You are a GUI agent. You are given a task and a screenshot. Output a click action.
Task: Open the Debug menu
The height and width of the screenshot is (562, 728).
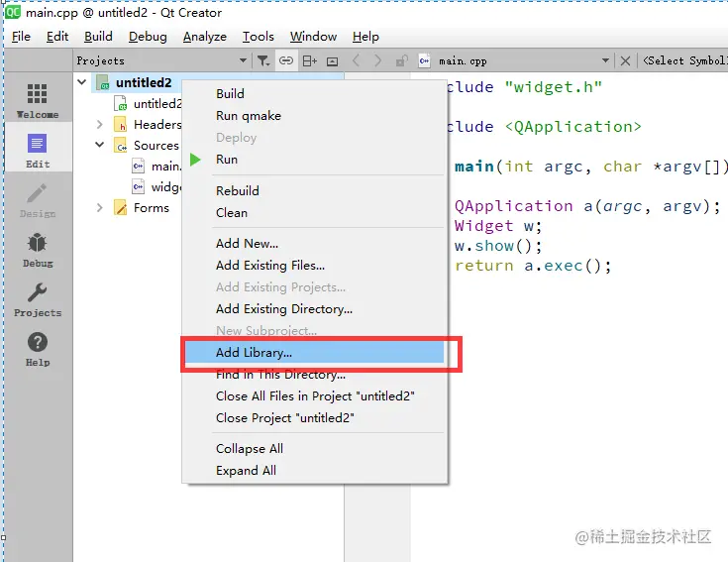tap(148, 37)
